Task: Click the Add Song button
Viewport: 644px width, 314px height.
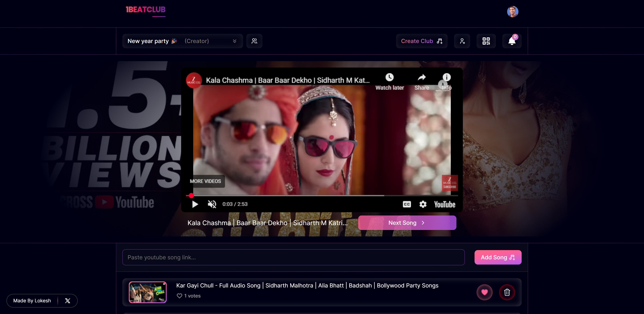Action: [x=497, y=257]
